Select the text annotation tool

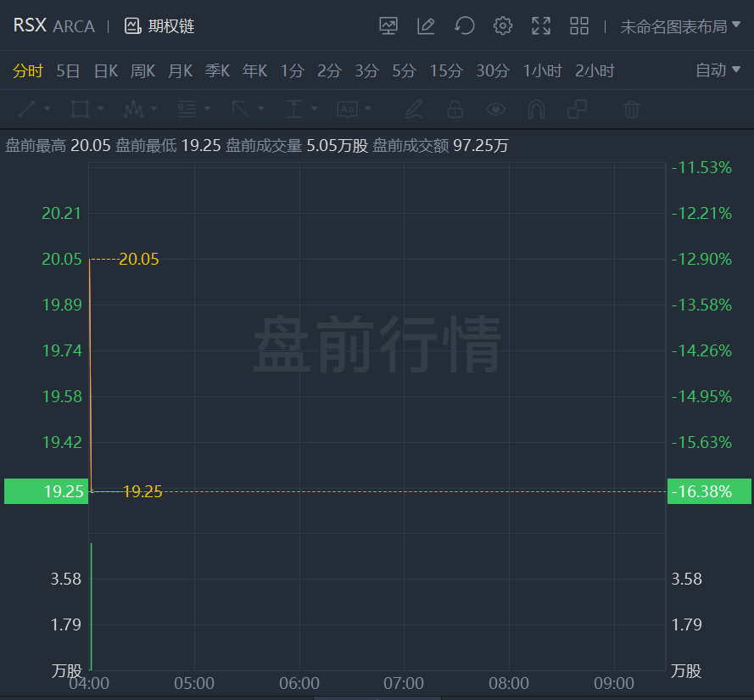point(347,109)
